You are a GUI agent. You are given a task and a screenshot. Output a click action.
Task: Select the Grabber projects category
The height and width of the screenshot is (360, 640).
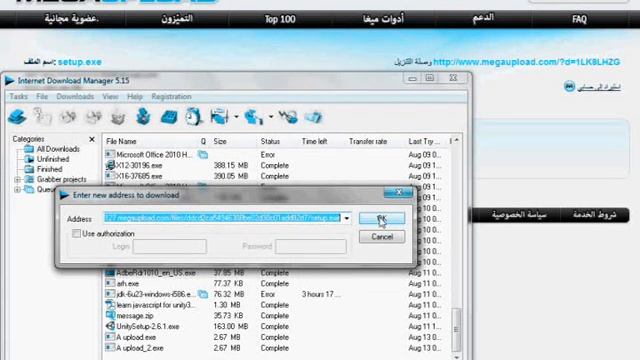click(x=62, y=180)
